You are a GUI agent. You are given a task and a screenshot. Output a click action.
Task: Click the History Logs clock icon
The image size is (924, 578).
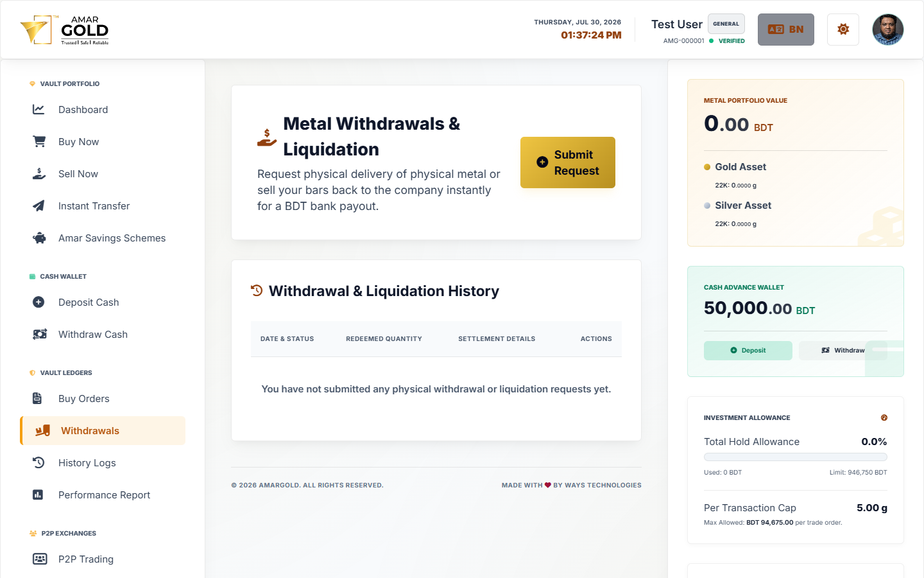[x=38, y=463]
